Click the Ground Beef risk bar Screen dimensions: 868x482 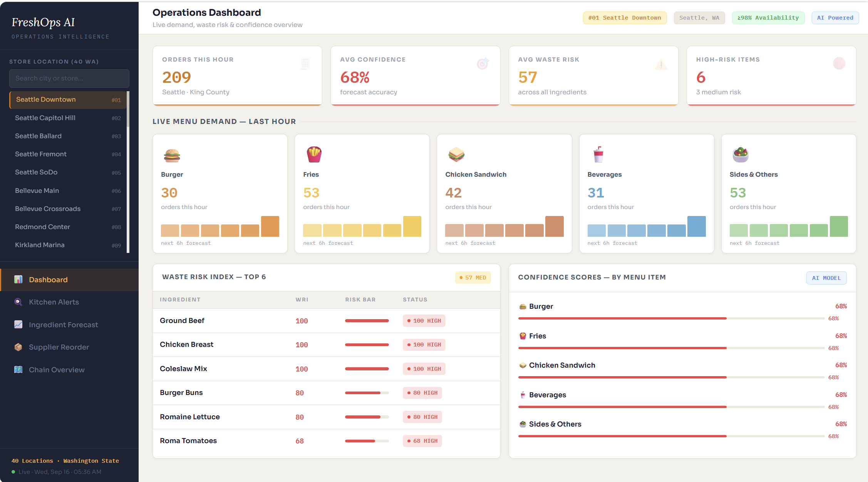(x=367, y=321)
